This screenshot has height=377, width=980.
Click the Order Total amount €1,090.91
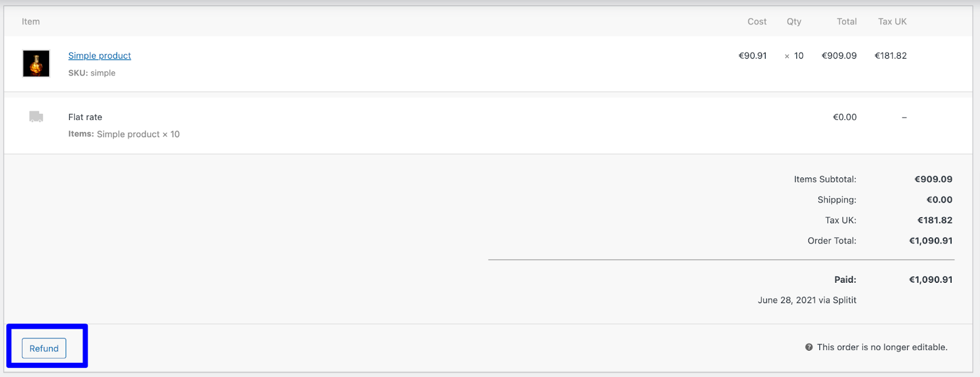931,241
